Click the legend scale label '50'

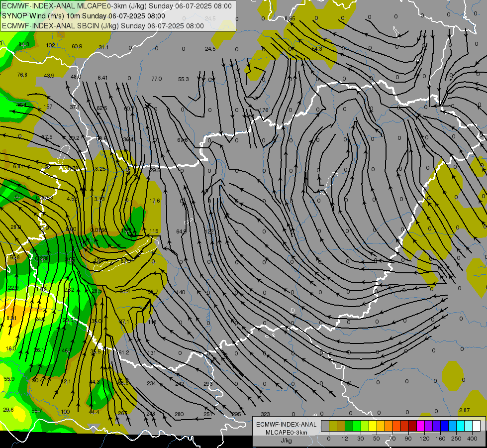coord(377,439)
